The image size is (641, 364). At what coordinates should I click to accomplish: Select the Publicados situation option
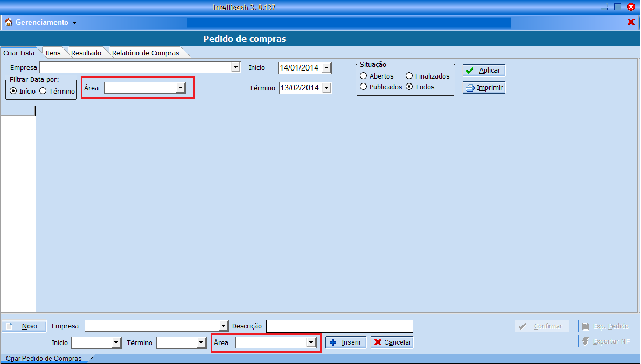[x=364, y=87]
